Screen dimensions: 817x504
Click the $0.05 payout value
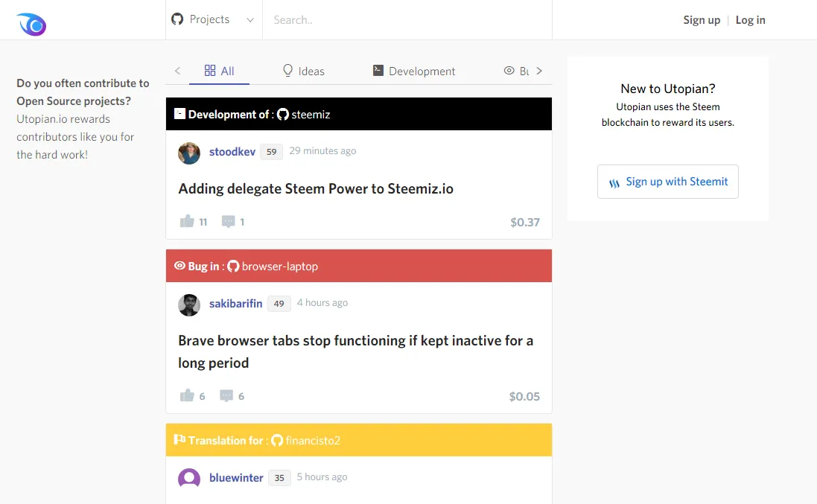tap(524, 397)
